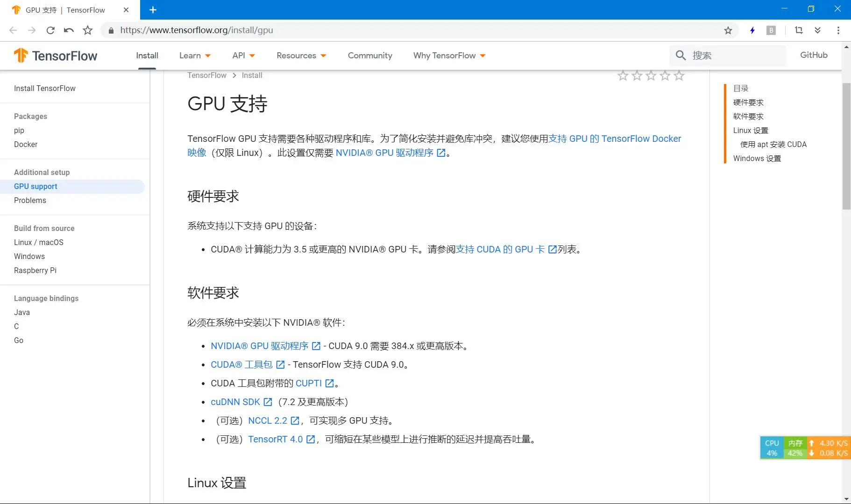Click the star icon next to undo arrow
The image size is (851, 504).
pyautogui.click(x=87, y=30)
